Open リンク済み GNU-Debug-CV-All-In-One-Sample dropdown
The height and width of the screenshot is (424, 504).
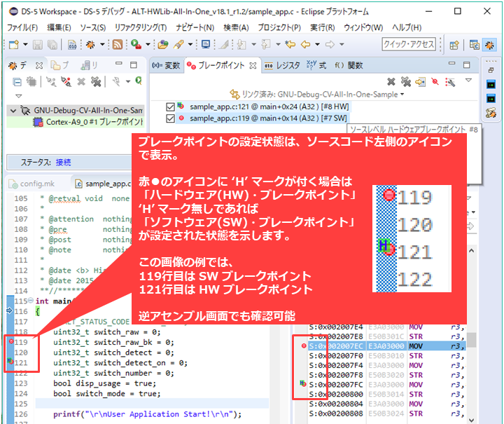pyautogui.click(x=402, y=94)
